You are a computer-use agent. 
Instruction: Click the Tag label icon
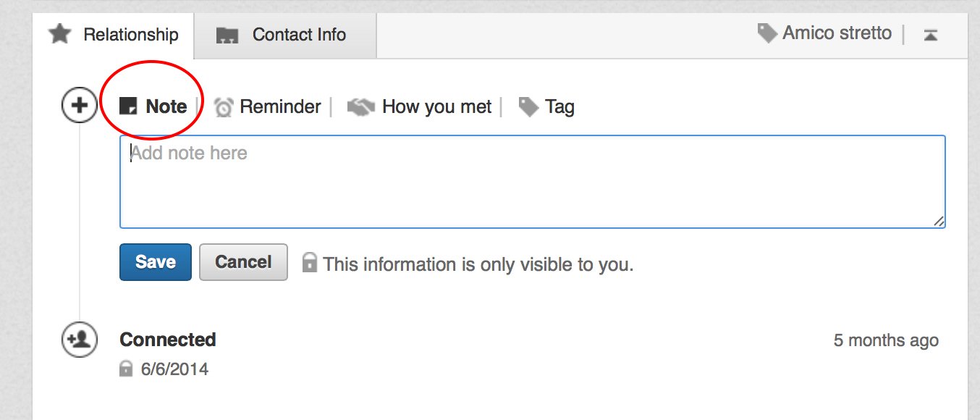pyautogui.click(x=528, y=107)
